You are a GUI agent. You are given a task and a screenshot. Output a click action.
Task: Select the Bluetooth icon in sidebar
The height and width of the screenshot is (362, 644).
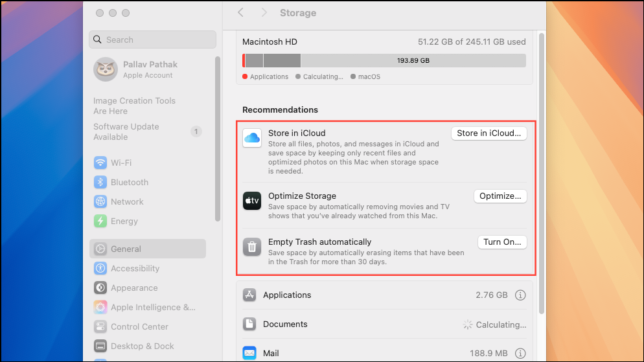(100, 182)
